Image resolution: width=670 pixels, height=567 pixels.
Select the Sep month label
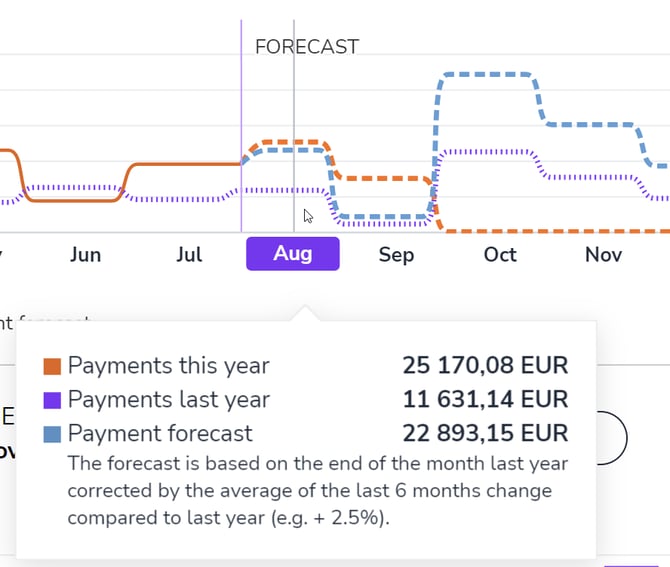[396, 255]
